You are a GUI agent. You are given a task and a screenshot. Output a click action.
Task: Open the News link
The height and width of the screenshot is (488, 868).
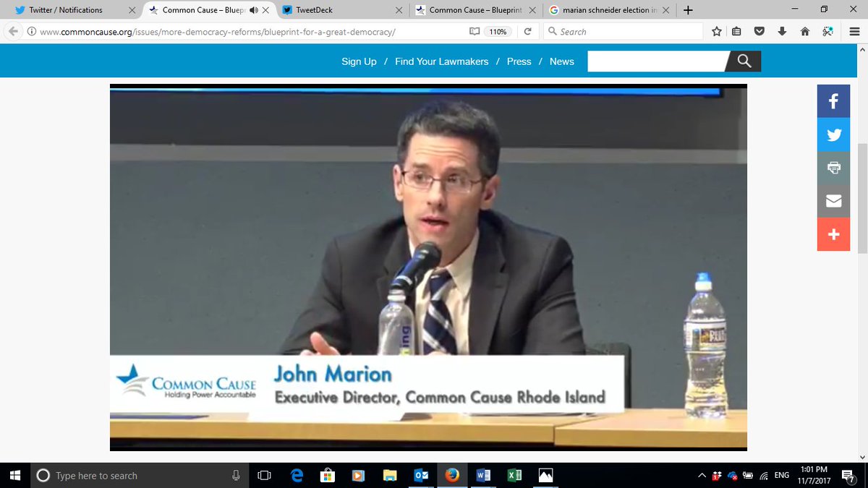point(561,61)
